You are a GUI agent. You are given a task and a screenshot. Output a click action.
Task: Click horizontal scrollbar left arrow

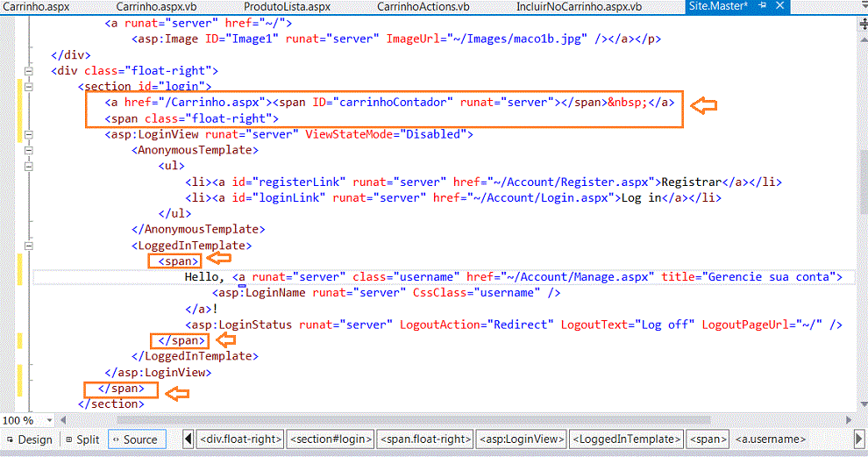(63, 420)
